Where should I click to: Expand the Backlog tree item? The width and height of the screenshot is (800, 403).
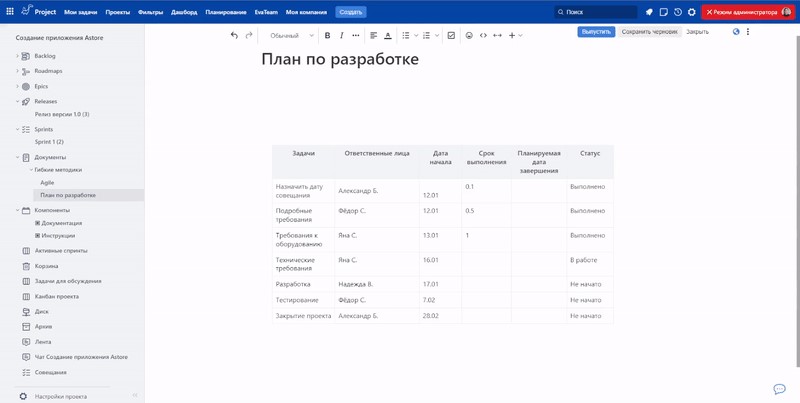click(17, 56)
